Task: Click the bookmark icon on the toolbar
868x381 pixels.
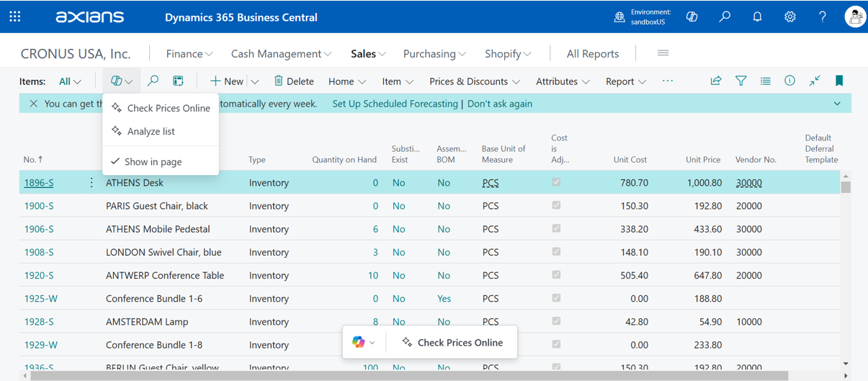Action: [x=839, y=81]
